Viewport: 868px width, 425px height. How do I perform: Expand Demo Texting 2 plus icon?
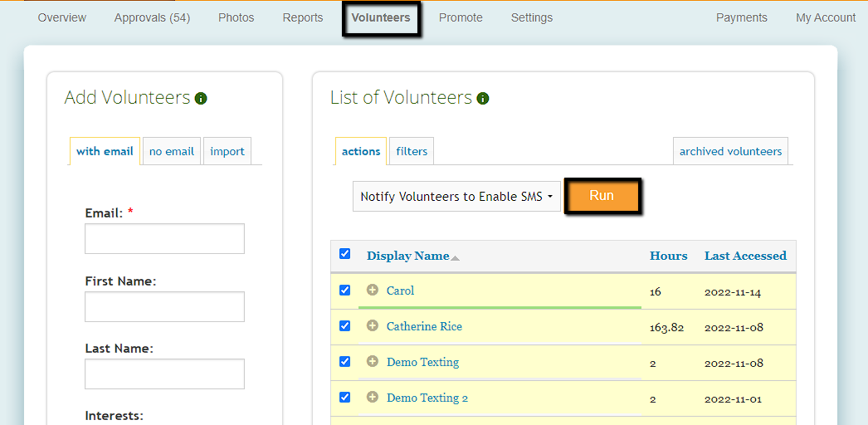click(x=373, y=398)
